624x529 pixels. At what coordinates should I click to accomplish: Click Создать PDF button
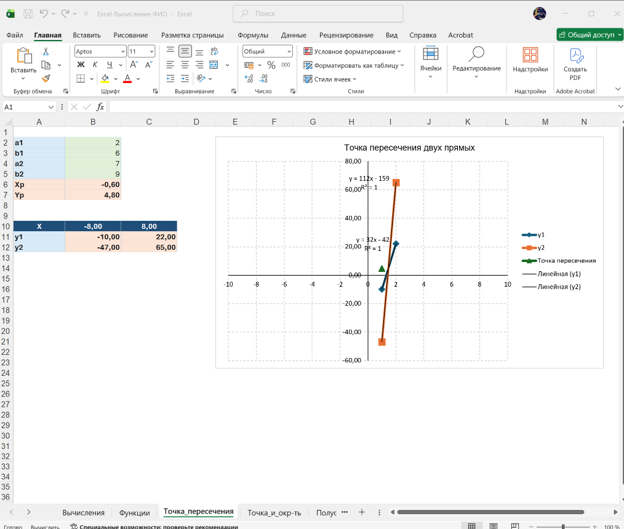pos(575,64)
